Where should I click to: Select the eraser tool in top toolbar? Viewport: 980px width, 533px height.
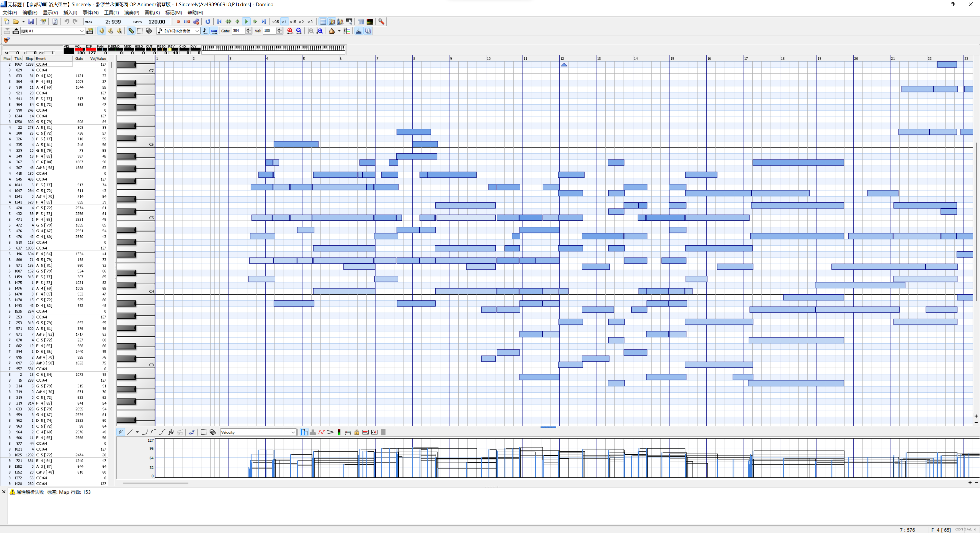click(149, 31)
